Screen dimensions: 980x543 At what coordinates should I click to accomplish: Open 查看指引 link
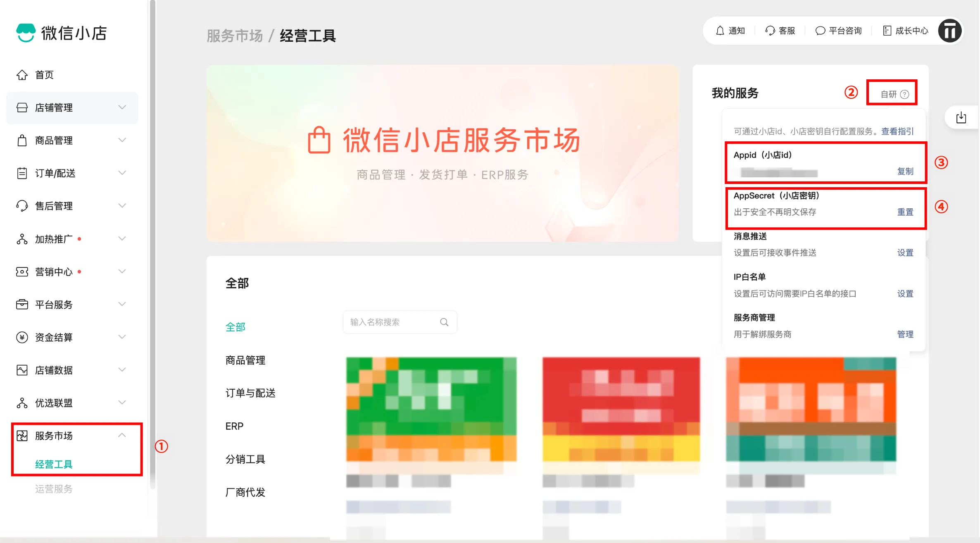pos(897,131)
